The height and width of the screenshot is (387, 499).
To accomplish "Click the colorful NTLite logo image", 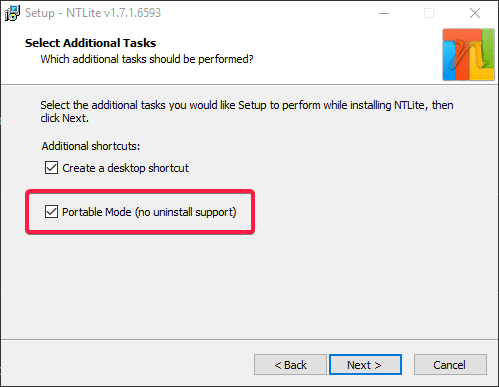I will [x=468, y=55].
